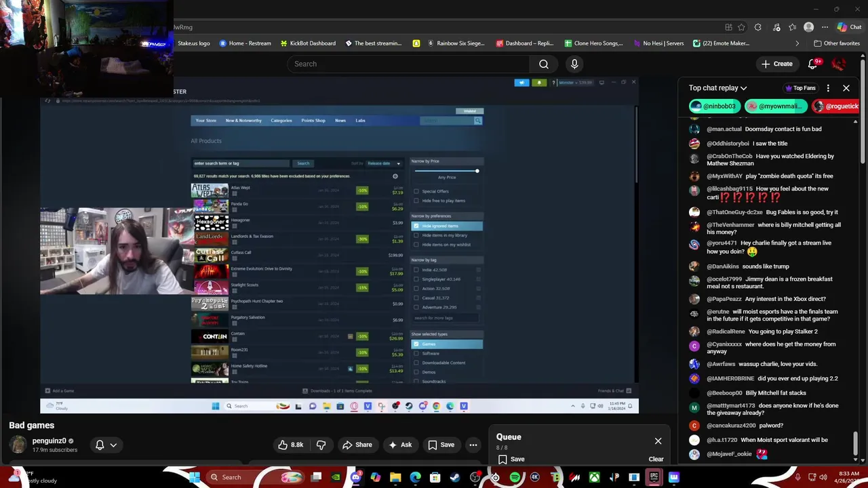Select the @ninbob03 chat chip

(714, 106)
